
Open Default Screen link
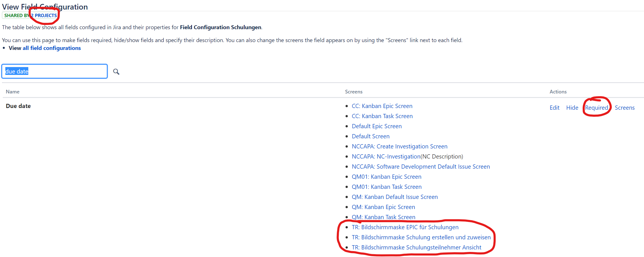point(370,136)
